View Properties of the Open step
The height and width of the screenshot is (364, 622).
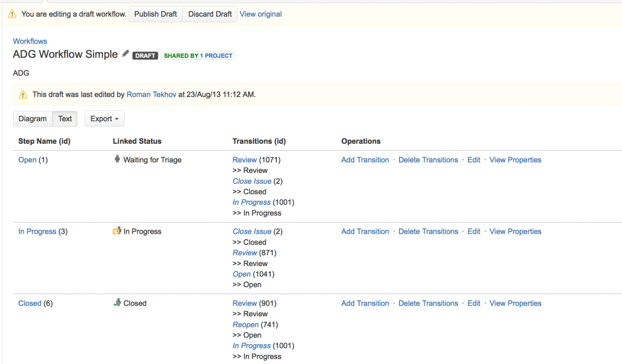click(x=515, y=160)
